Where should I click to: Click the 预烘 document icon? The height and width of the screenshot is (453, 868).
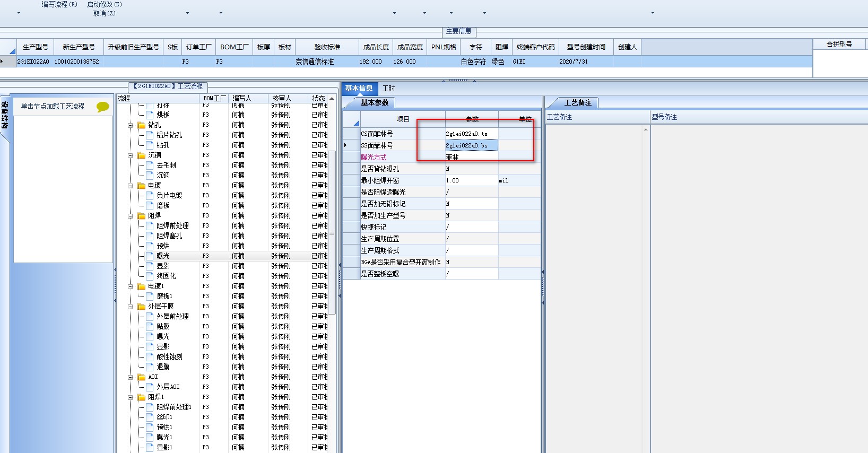(150, 246)
